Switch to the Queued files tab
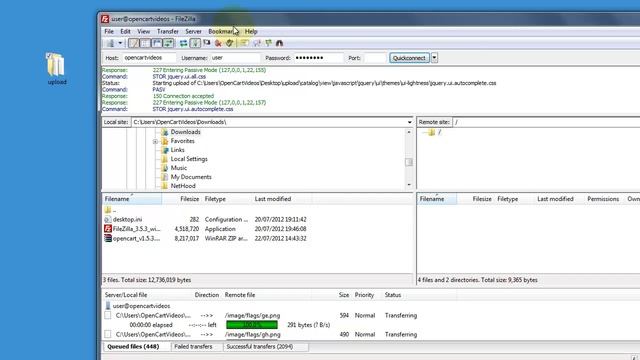Screen dimensions: 640x360 click(133, 347)
